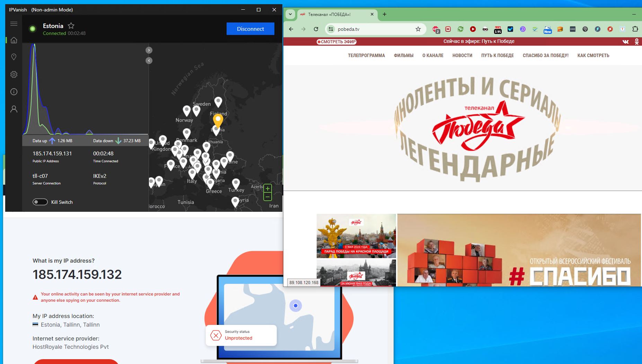Open a new Chrome tab
The height and width of the screenshot is (364, 642).
point(384,14)
